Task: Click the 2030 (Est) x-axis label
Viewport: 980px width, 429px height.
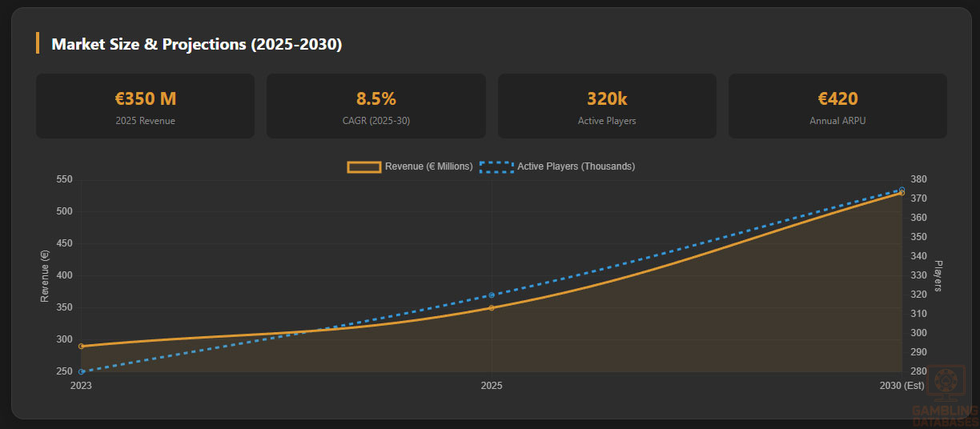Action: (902, 386)
